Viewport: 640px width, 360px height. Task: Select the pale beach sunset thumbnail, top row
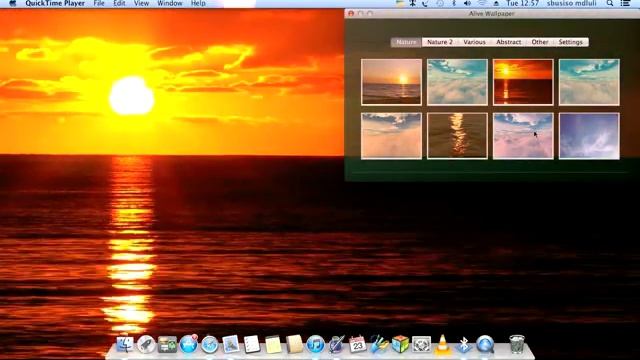click(391, 82)
